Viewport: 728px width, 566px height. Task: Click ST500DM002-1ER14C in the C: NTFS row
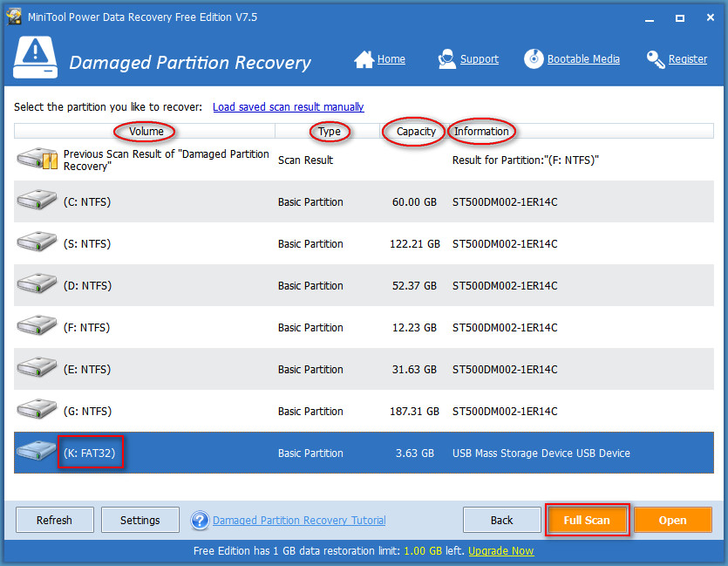coord(505,202)
